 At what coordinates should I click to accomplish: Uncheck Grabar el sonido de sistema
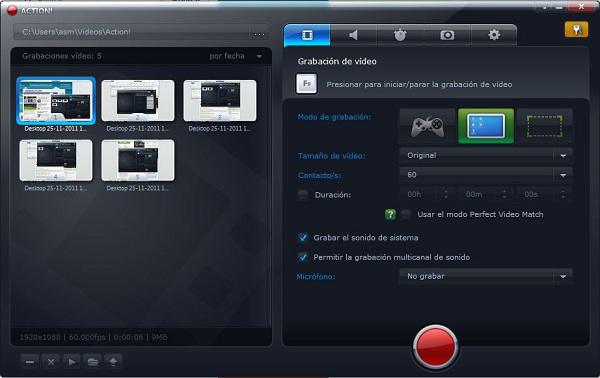(303, 238)
